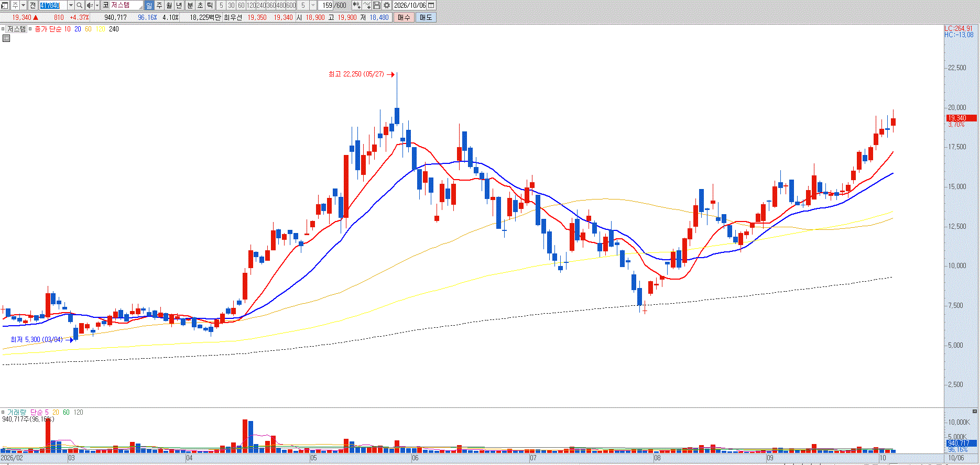980x465 pixels.
Task: Switch to the 주 (weekly) period
Action: (x=159, y=5)
